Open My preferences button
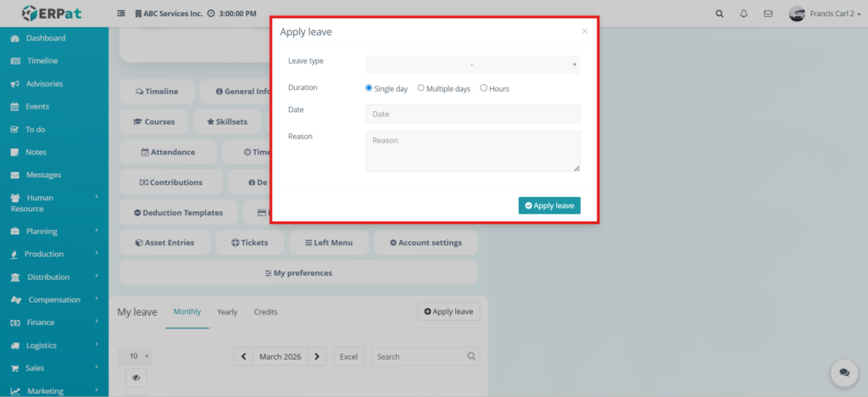The width and height of the screenshot is (868, 397). [x=298, y=273]
